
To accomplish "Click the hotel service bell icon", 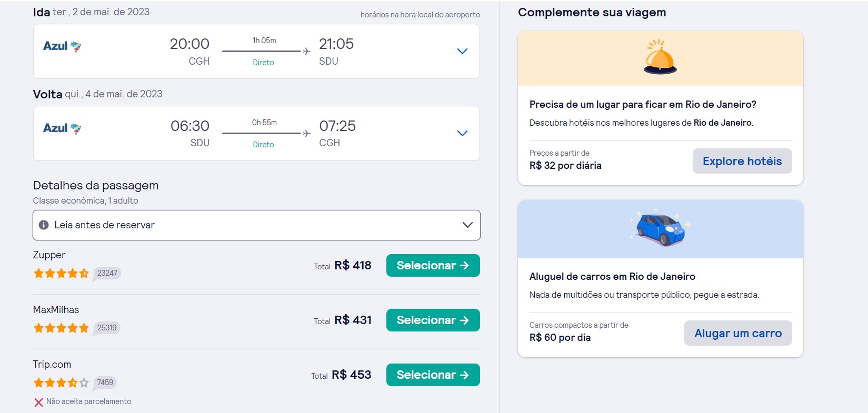I will (x=660, y=57).
